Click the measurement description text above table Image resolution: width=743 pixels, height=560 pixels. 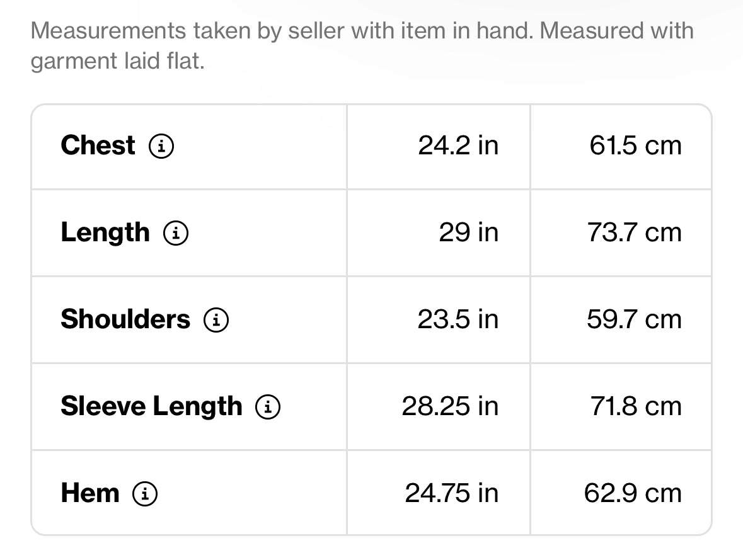pos(362,46)
